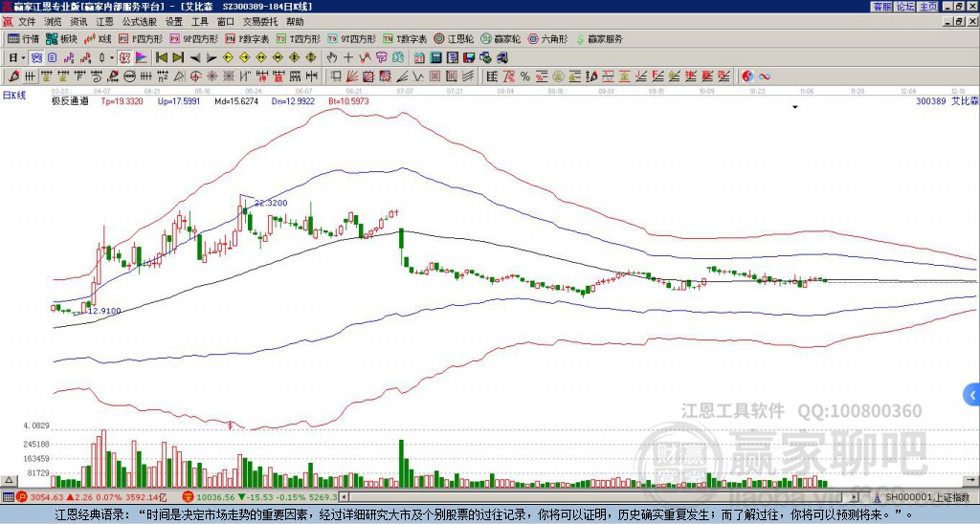Open the 9P四方形 tool
The image size is (980, 524).
tap(193, 38)
